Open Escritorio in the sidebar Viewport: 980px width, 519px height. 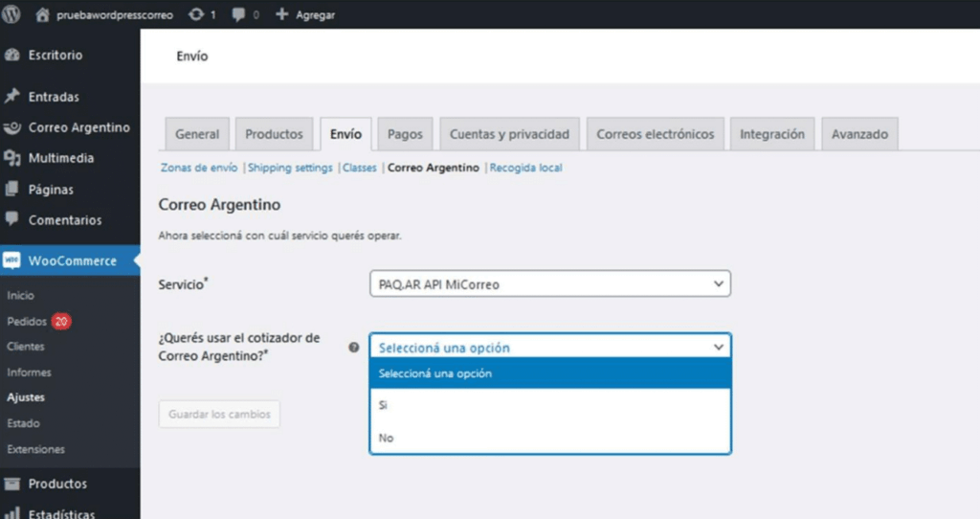(x=55, y=55)
